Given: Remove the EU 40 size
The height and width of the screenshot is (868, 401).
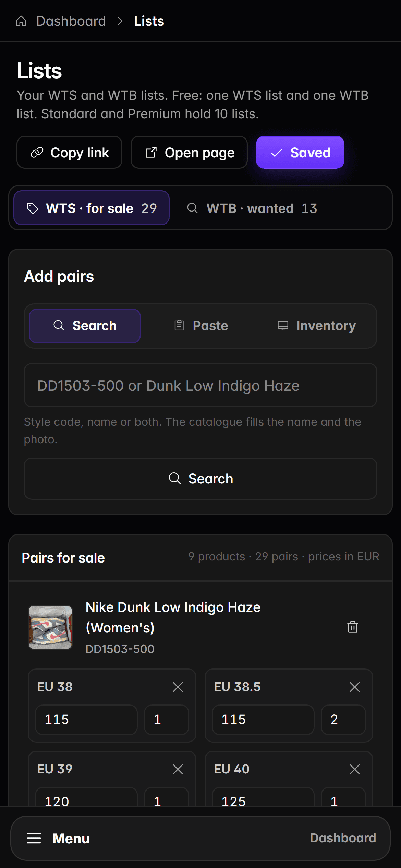Looking at the screenshot, I should coord(355,769).
